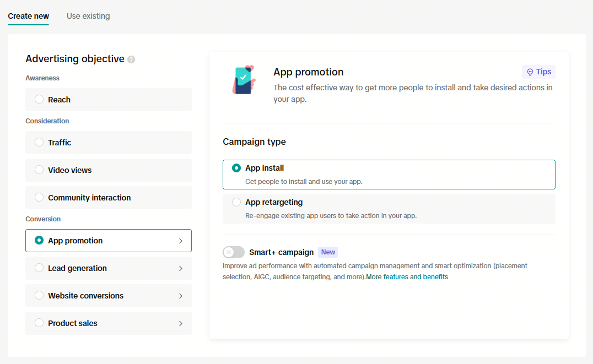This screenshot has width=593, height=364.
Task: Select the Traffic objective radio button
Action: point(39,142)
